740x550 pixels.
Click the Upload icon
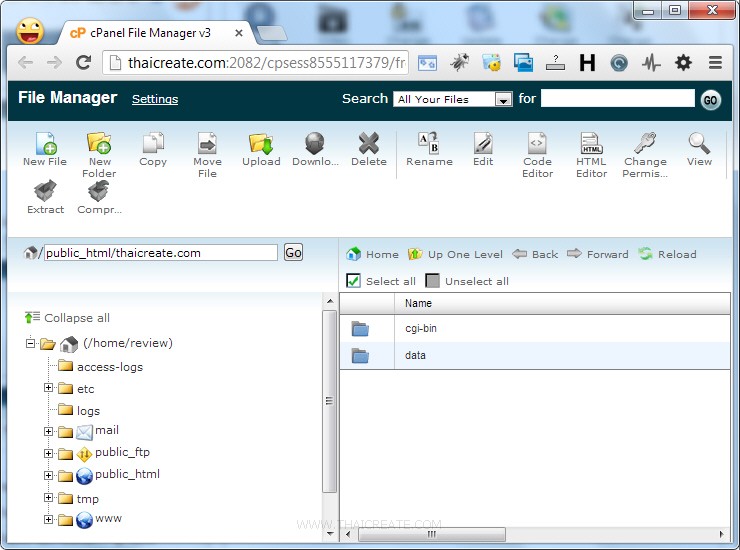261,143
